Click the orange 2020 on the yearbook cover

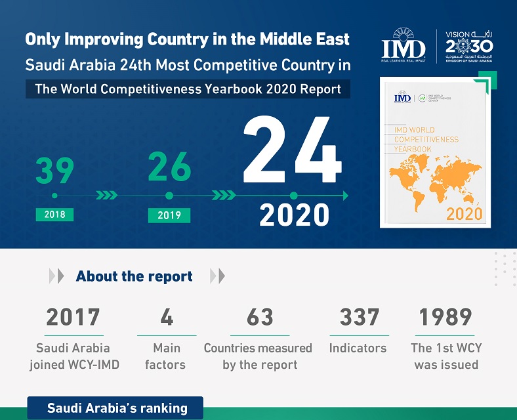point(465,214)
